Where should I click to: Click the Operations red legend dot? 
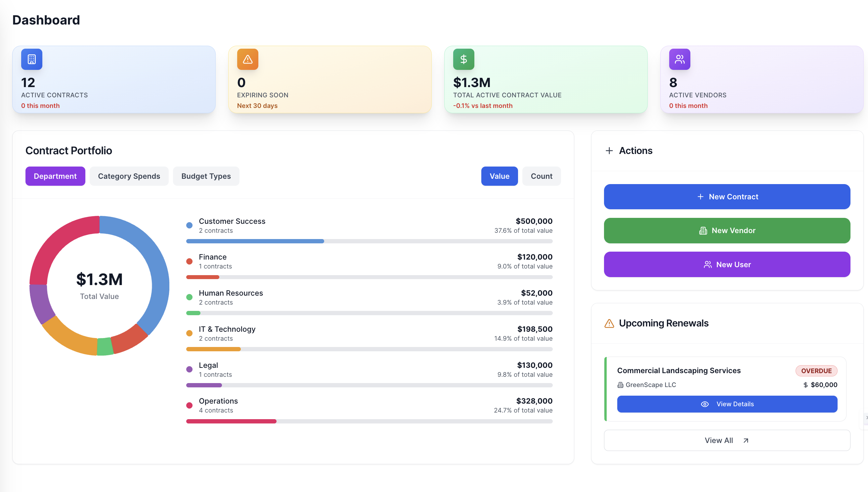pyautogui.click(x=190, y=405)
